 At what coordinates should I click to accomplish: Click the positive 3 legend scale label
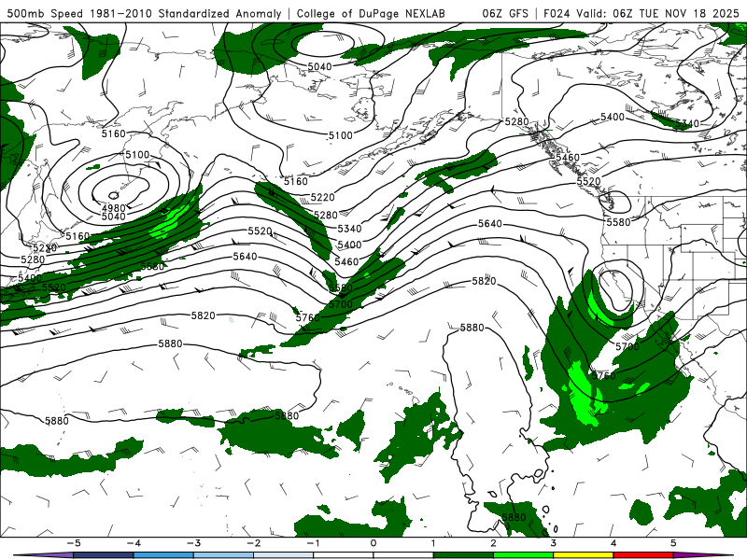point(553,543)
